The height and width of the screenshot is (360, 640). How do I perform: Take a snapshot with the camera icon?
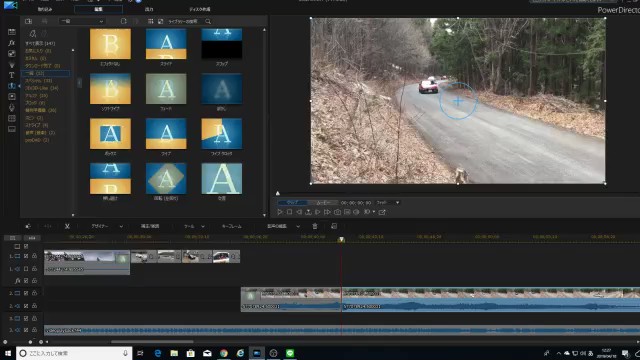[337, 212]
